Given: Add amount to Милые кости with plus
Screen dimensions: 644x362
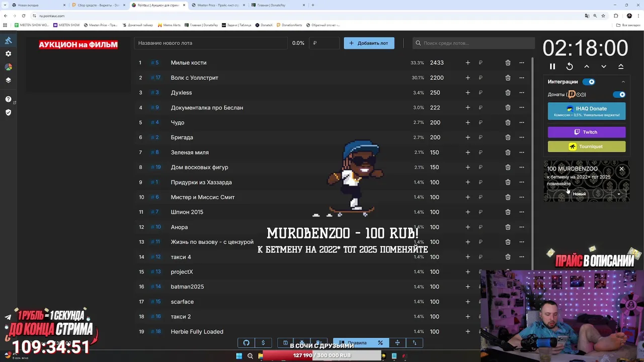Looking at the screenshot, I should click(x=468, y=63).
